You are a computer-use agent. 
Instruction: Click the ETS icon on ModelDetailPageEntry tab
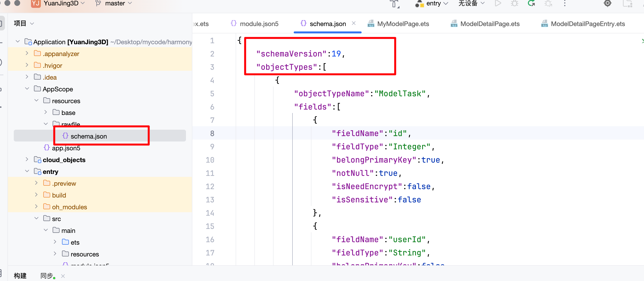(544, 24)
